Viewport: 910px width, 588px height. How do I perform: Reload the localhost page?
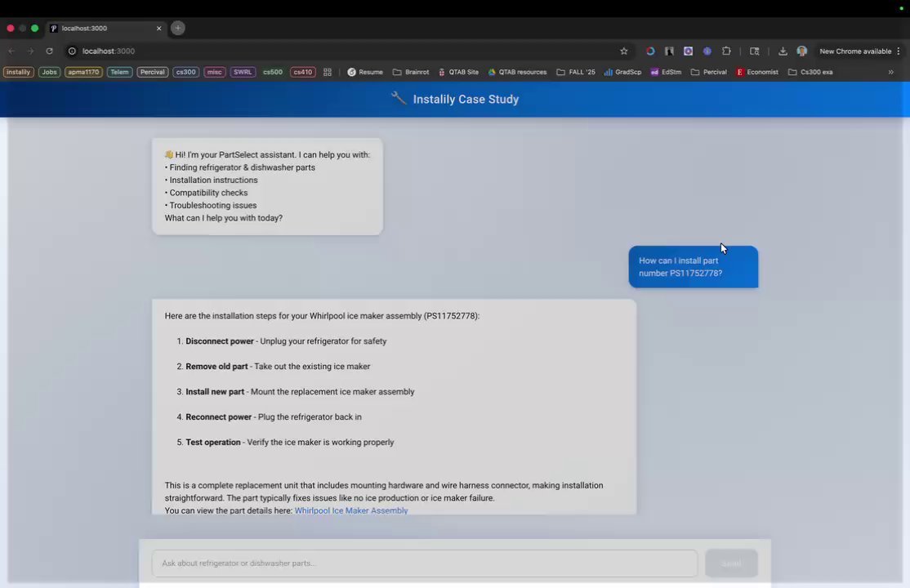(x=49, y=51)
